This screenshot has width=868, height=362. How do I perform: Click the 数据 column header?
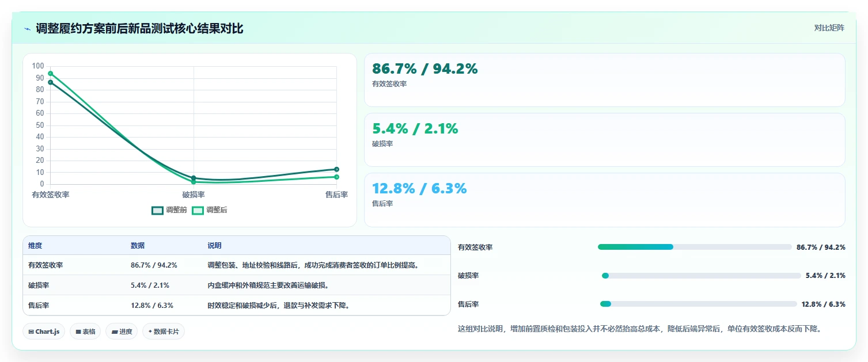(138, 246)
